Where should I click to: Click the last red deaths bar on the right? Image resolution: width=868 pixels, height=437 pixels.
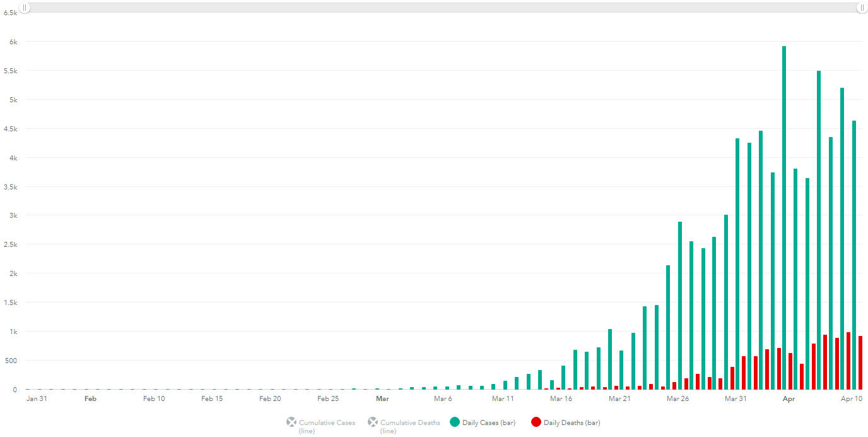coord(860,363)
